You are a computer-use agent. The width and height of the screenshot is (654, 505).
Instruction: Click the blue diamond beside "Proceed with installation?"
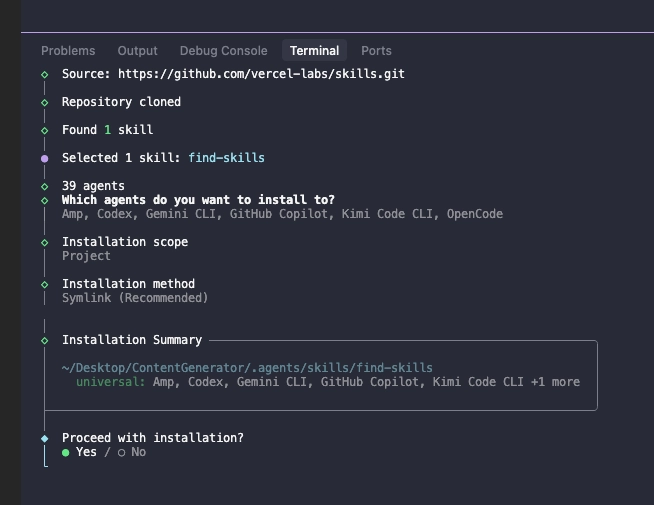tap(45, 438)
